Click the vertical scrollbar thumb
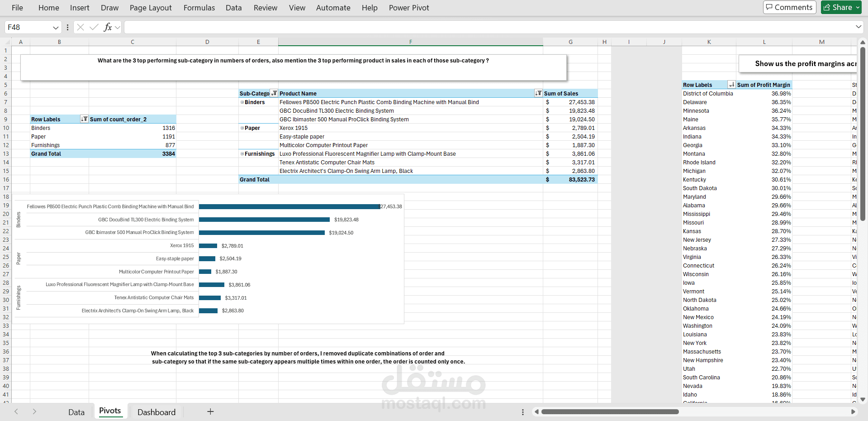 pyautogui.click(x=863, y=134)
